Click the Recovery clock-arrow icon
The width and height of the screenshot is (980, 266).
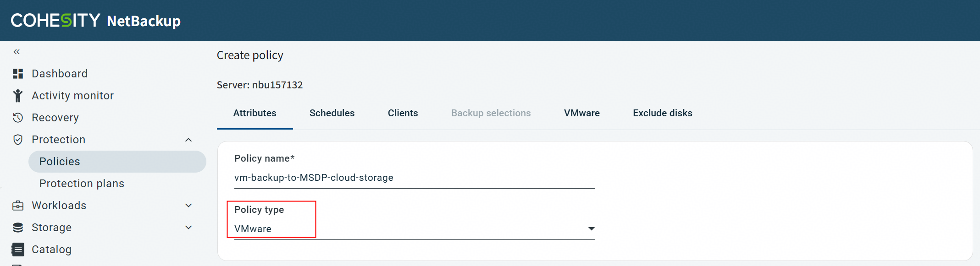[x=18, y=118]
